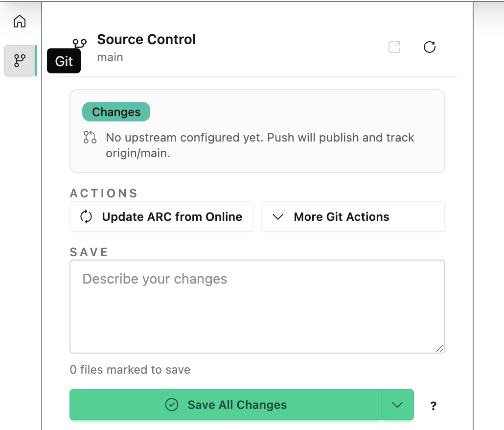Screen dimensions: 504x430
Task: Click the Update ARC from Online button
Action: [x=161, y=216]
